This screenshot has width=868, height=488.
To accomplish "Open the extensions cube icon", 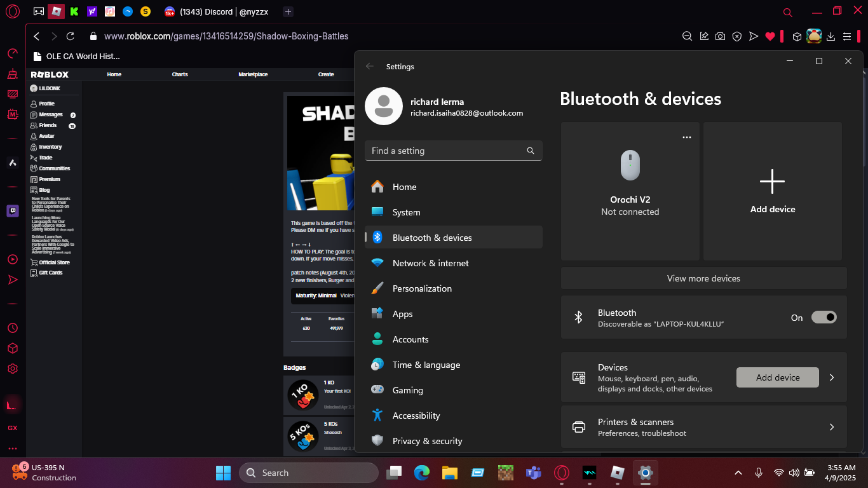I will tap(797, 36).
